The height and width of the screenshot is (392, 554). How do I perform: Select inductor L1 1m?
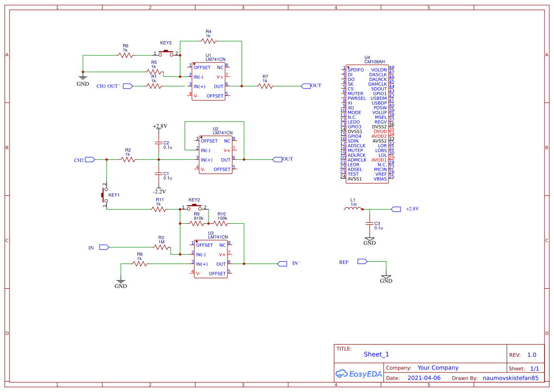point(352,209)
